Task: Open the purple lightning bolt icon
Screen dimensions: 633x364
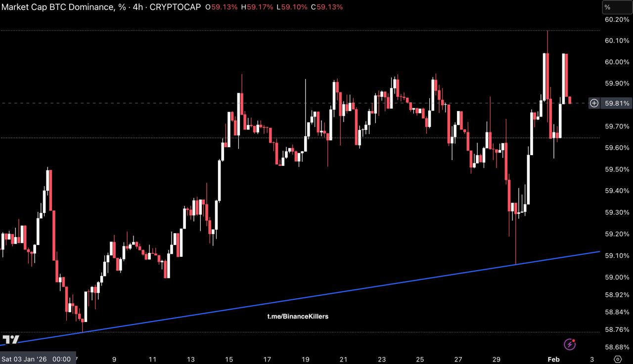Action: 570,344
